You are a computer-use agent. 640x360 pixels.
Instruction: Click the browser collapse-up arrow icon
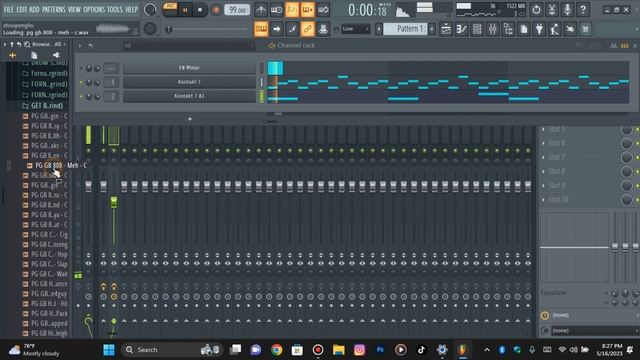pos(12,44)
